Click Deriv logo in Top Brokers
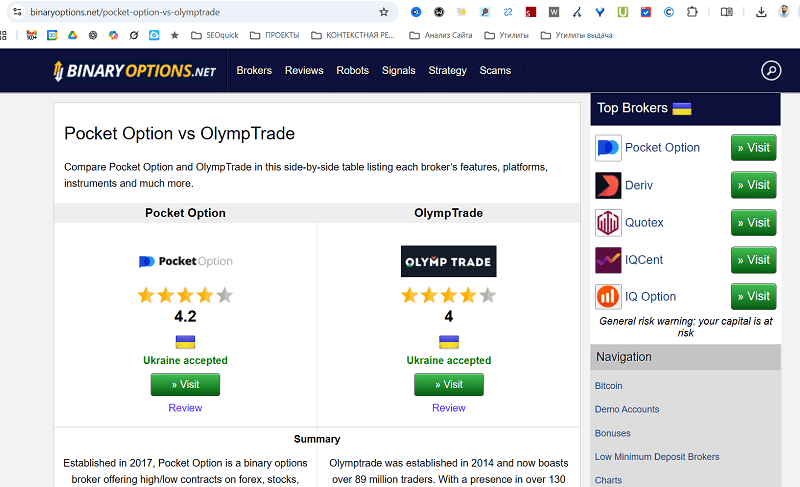 608,185
